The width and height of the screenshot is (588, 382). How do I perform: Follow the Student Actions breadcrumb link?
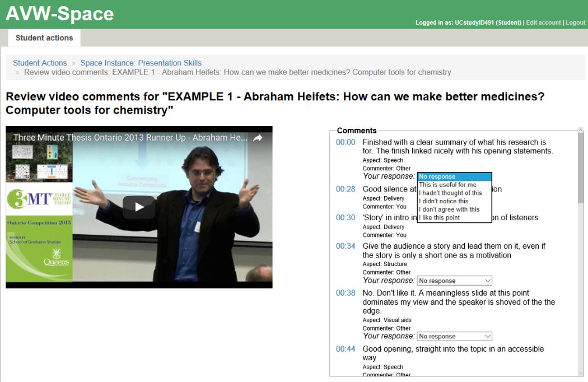click(x=40, y=63)
